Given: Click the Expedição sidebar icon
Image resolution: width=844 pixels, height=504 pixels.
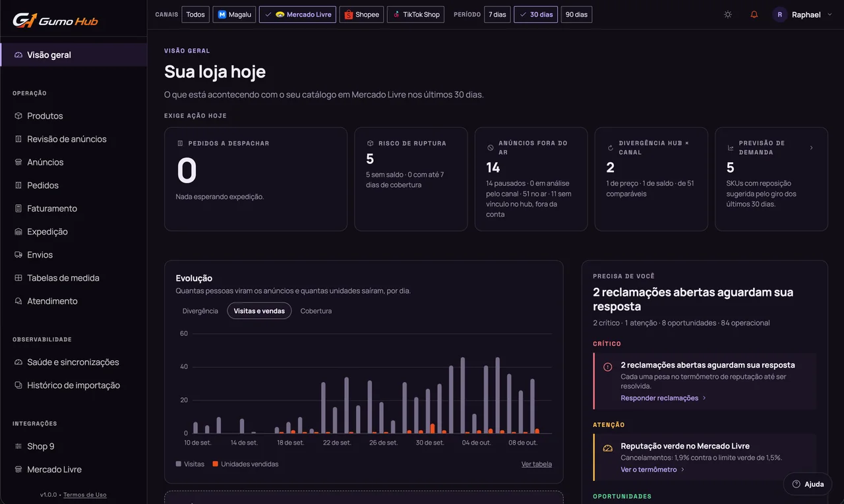Looking at the screenshot, I should pyautogui.click(x=18, y=232).
